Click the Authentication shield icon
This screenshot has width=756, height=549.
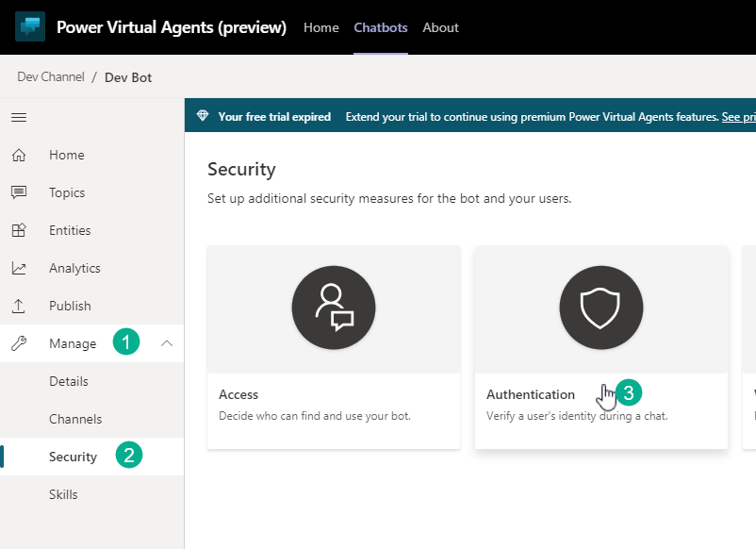click(600, 308)
